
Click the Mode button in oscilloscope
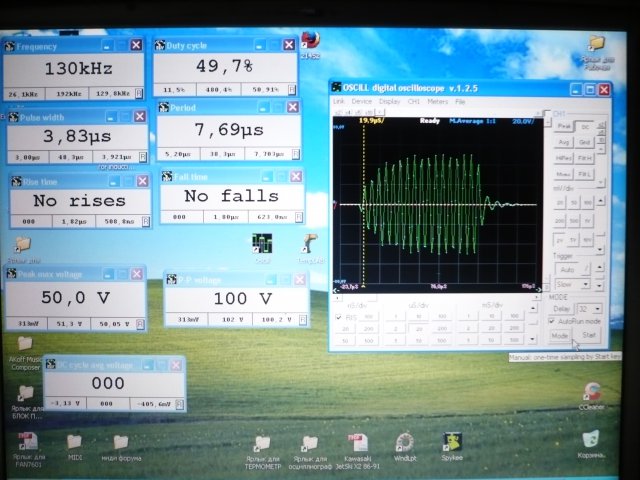[560, 336]
